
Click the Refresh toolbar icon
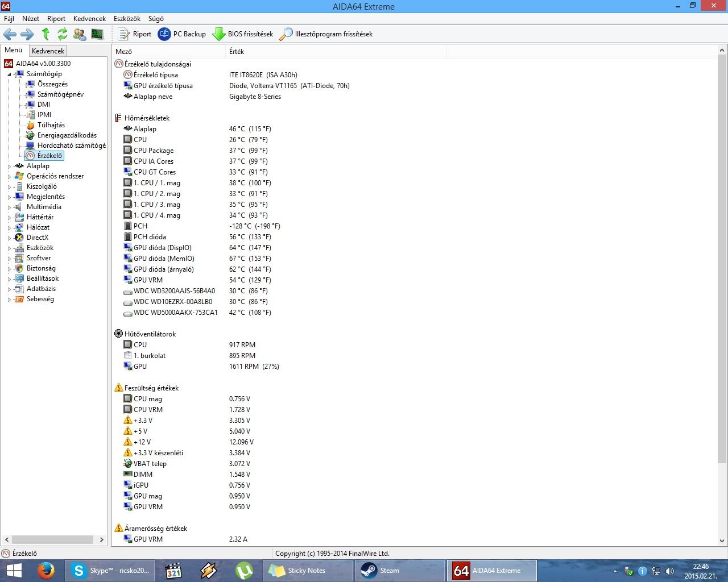63,34
